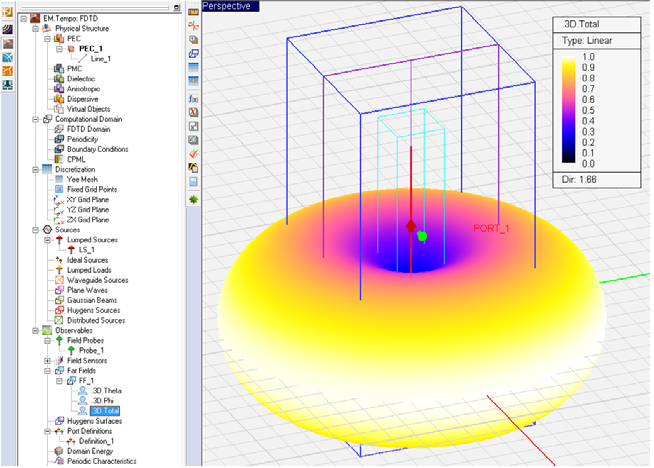
Task: Click the orange checkmark icon in toolbar
Action: 193,154
